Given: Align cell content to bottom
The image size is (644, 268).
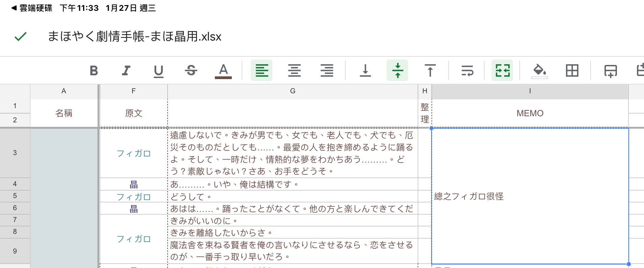Looking at the screenshot, I should point(365,71).
